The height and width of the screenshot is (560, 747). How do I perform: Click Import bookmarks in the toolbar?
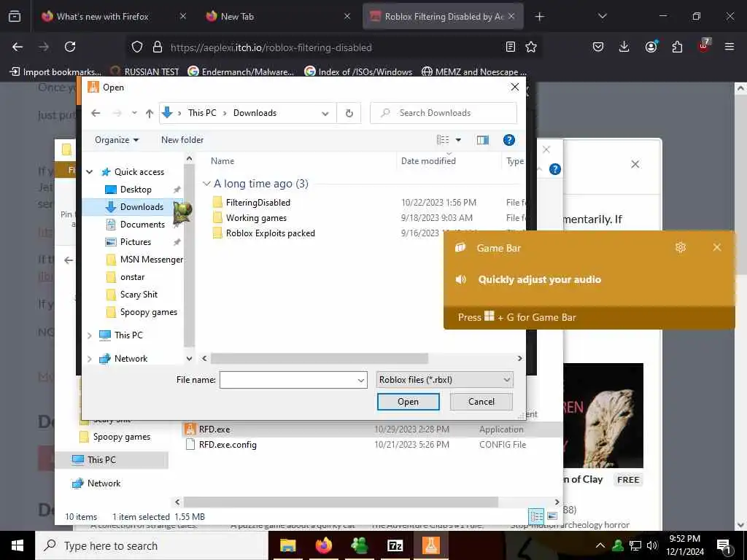click(55, 72)
